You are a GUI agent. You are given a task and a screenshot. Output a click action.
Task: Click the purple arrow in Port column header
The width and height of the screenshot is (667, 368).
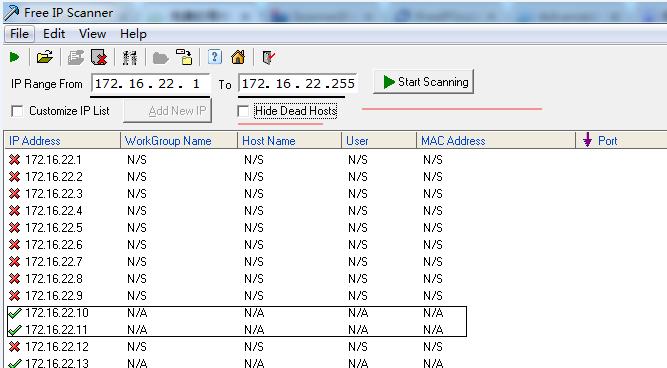(x=587, y=140)
